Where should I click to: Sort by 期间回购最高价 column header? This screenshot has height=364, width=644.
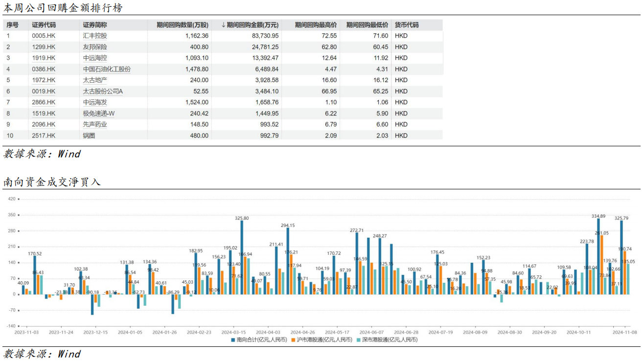tap(316, 25)
